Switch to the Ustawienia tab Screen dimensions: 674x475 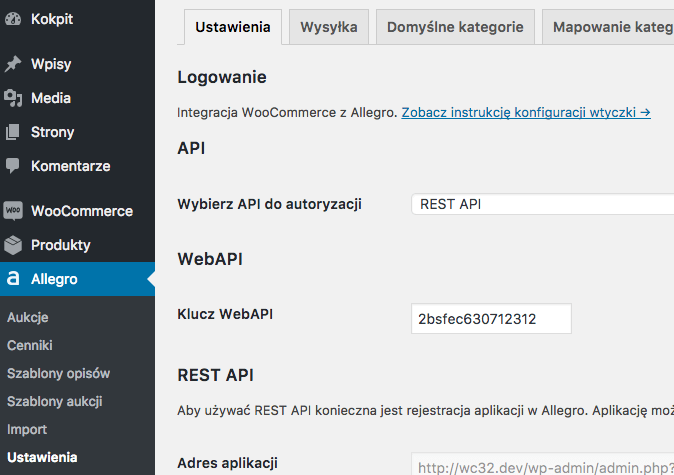pyautogui.click(x=233, y=27)
